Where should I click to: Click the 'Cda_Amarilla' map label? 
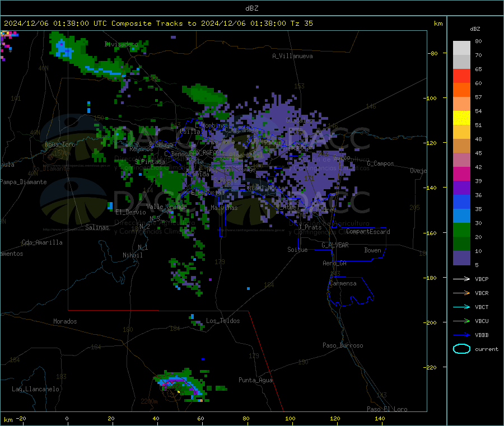[x=42, y=242]
